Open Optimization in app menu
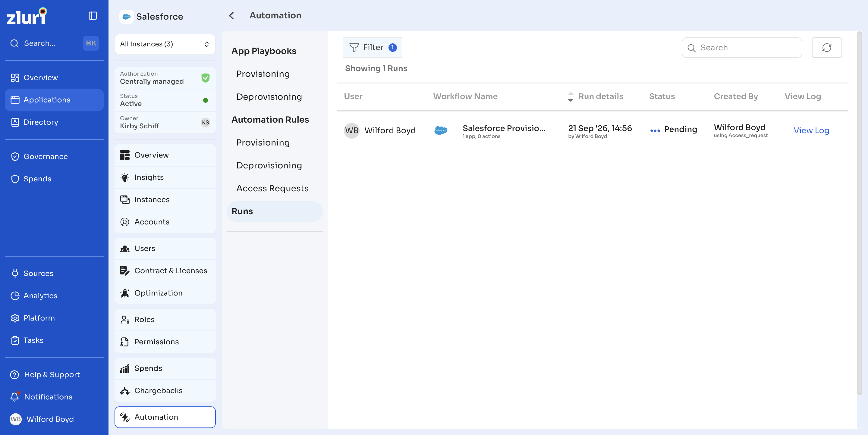 click(x=165, y=293)
